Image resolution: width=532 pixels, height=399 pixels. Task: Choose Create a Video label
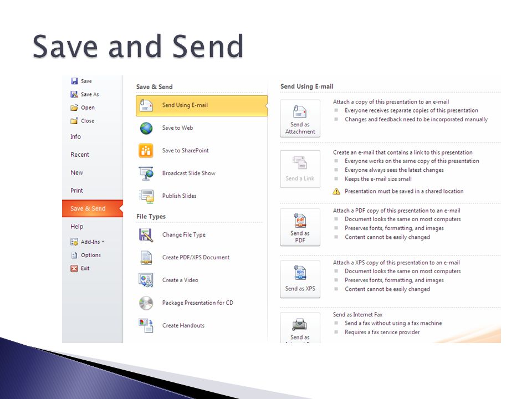(180, 280)
